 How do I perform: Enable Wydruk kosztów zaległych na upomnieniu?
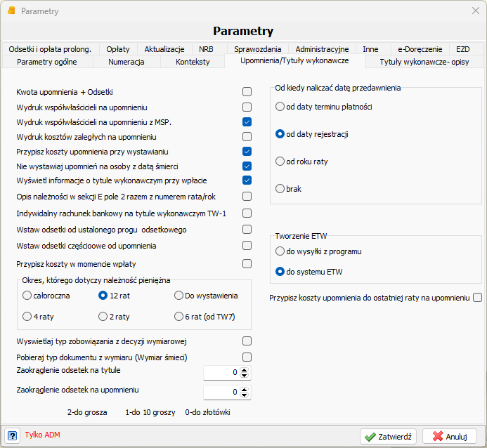[247, 136]
